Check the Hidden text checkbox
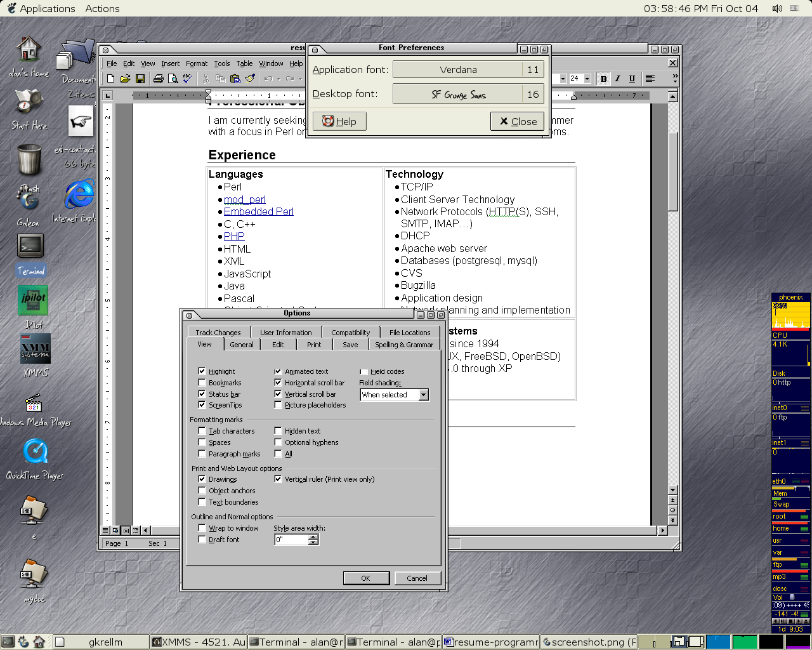The height and width of the screenshot is (650, 812). point(278,431)
